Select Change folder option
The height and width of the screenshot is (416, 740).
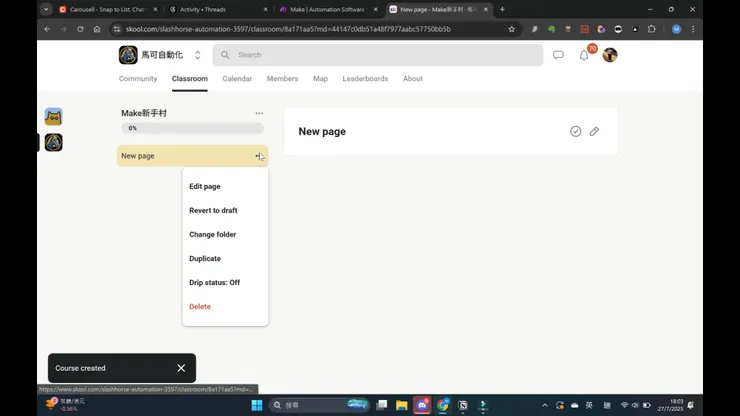(x=212, y=235)
